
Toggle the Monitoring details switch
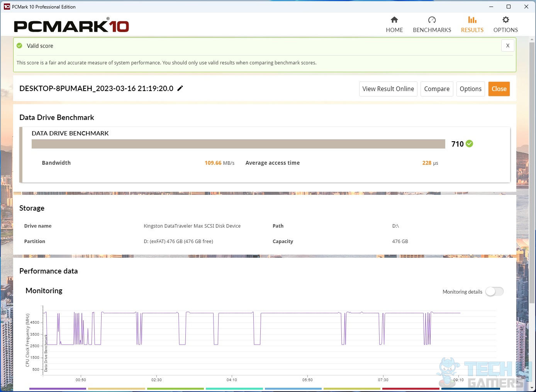point(495,292)
